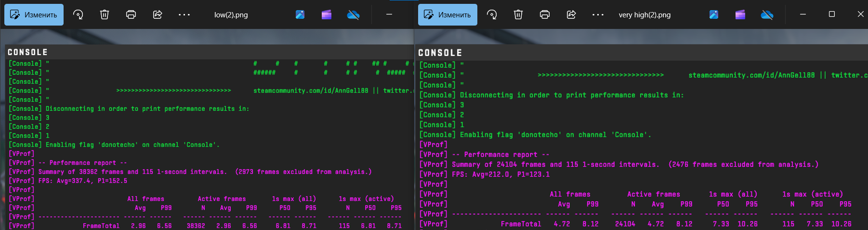Click value 38362 in left FrameTotal row
Image resolution: width=868 pixels, height=230 pixels.
click(196, 226)
